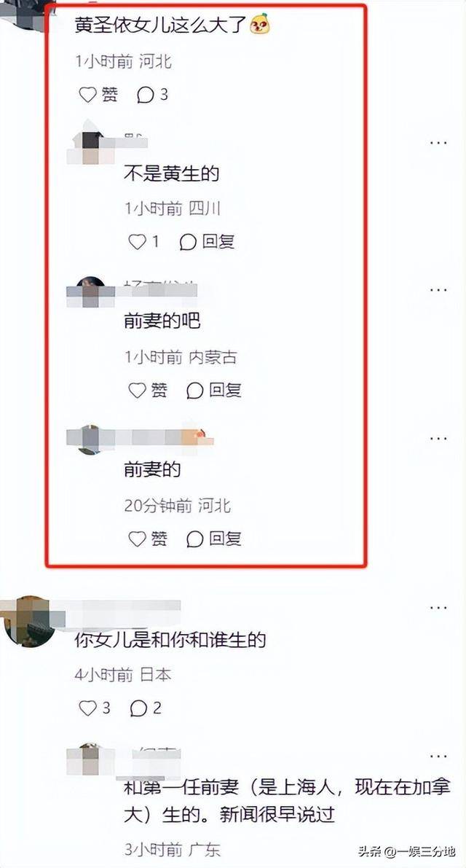Open more options for 你女儿是和你和谁生的 comment

click(438, 608)
